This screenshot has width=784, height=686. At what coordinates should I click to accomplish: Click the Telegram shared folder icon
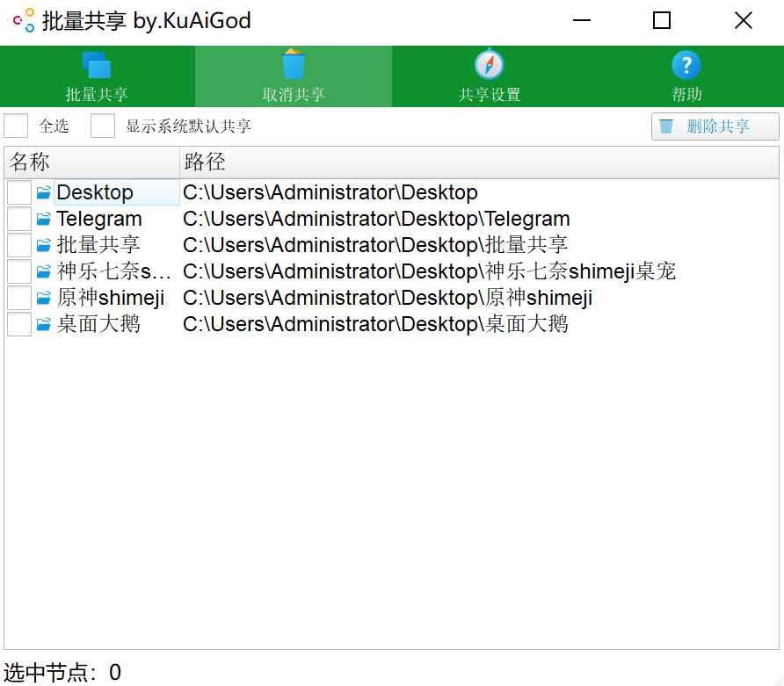point(43,219)
